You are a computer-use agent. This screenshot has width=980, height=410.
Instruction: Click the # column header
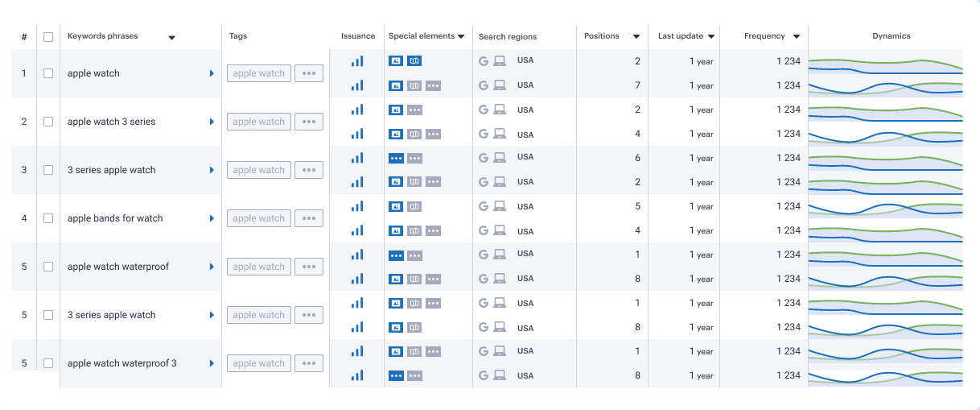[x=24, y=36]
